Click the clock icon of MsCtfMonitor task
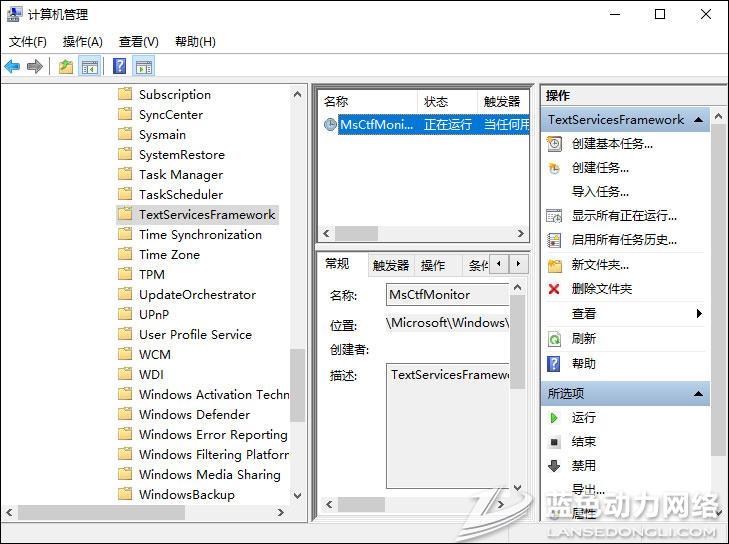729x544 pixels. 330,125
